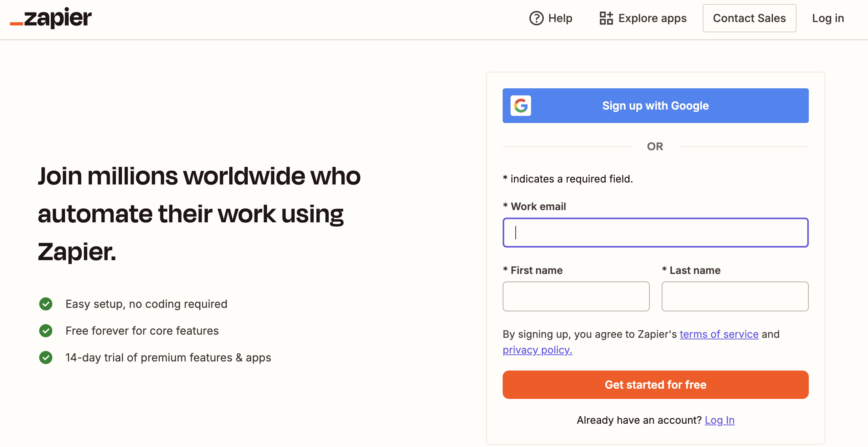
Task: Open Explore apps in navigation
Action: (x=652, y=18)
